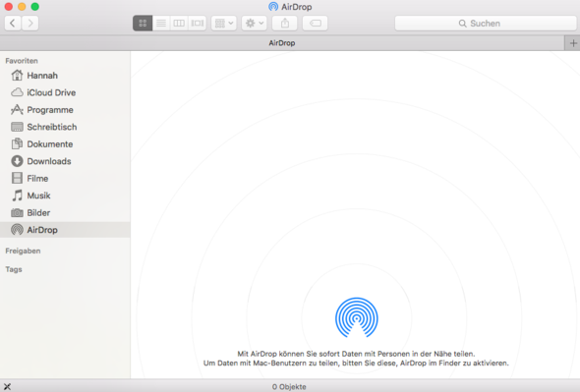The height and width of the screenshot is (392, 580).
Task: Click the Share toolbar button
Action: coord(284,24)
